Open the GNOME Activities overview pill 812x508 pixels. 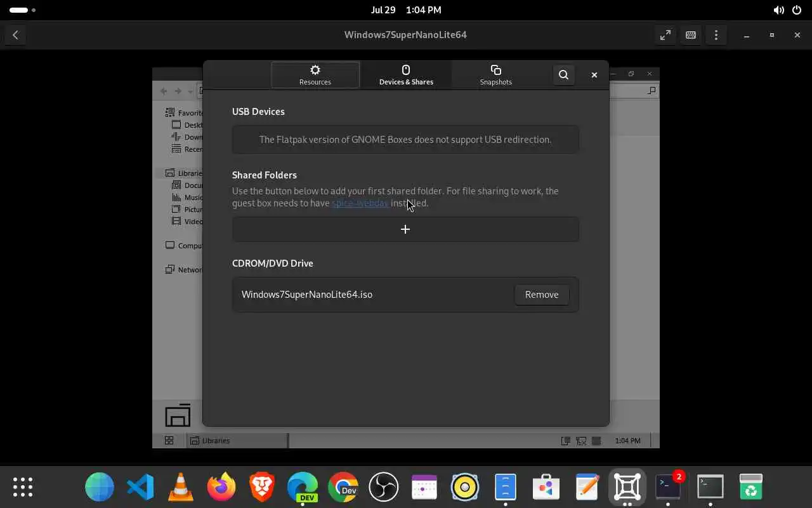(x=23, y=10)
